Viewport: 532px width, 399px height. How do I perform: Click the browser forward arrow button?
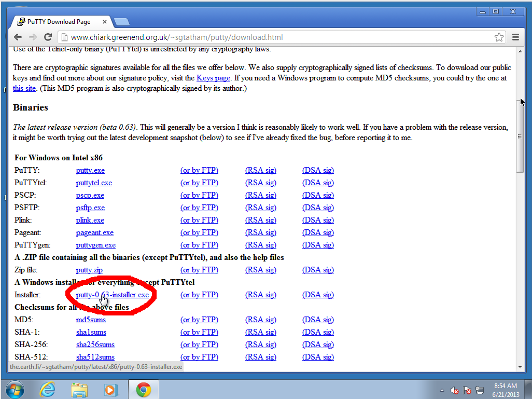pyautogui.click(x=33, y=37)
